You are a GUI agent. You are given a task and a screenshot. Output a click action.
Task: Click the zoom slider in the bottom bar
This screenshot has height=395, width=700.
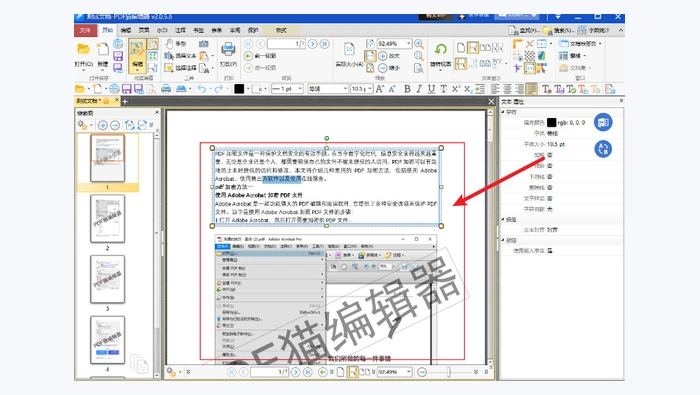pyautogui.click(x=448, y=372)
